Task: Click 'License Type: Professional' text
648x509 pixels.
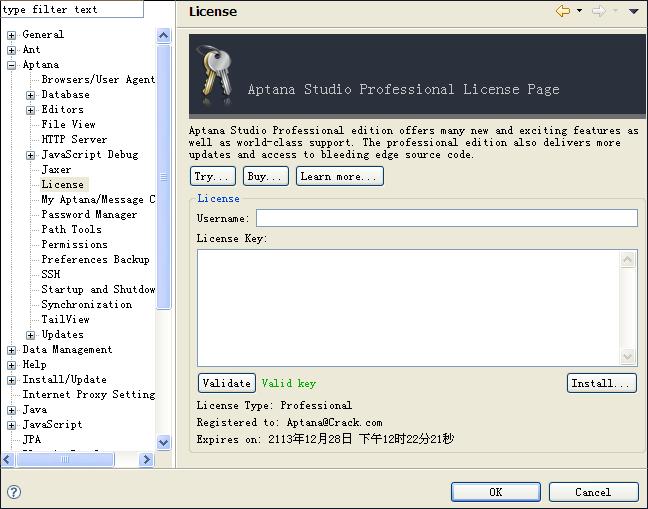Action: 274,405
